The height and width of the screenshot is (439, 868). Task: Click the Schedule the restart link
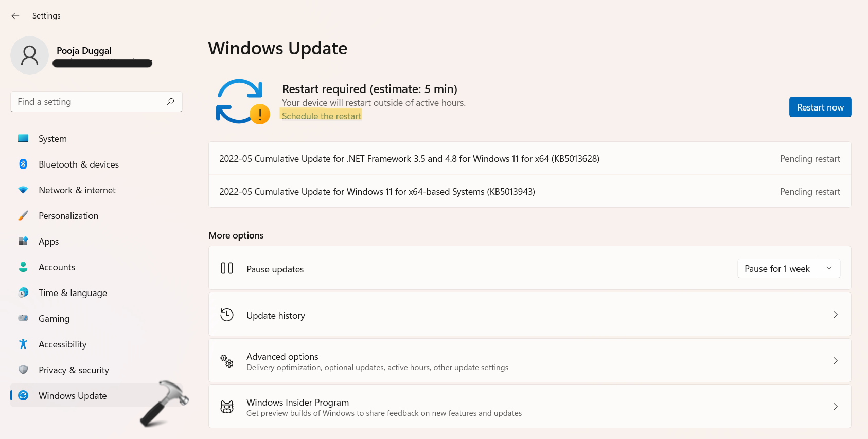[322, 116]
